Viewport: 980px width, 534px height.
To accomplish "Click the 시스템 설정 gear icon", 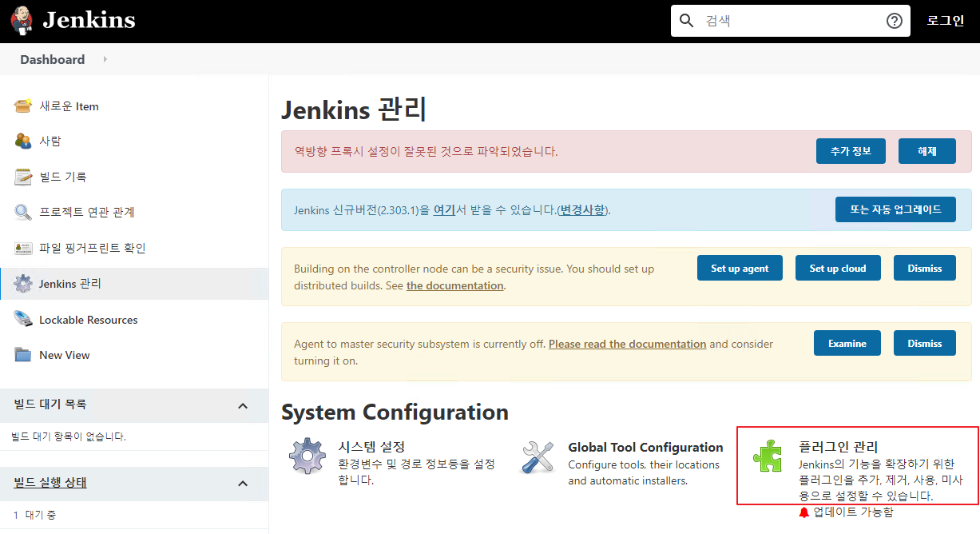I will pos(307,456).
